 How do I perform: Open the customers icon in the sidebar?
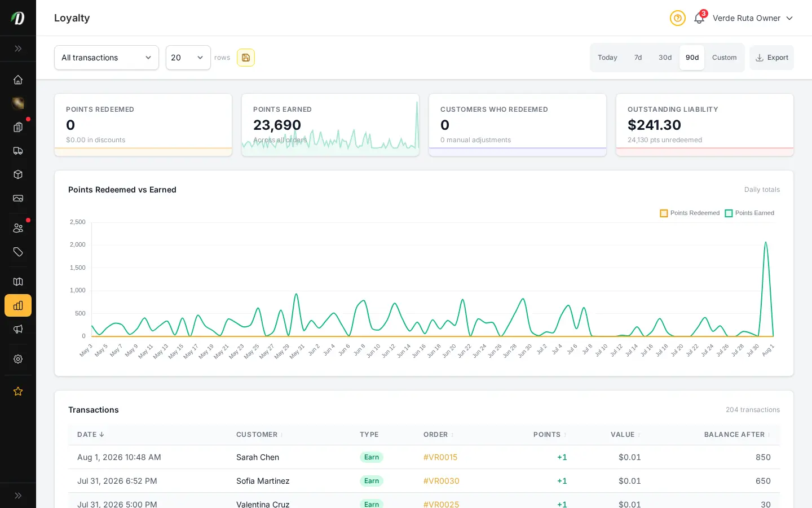pos(18,228)
